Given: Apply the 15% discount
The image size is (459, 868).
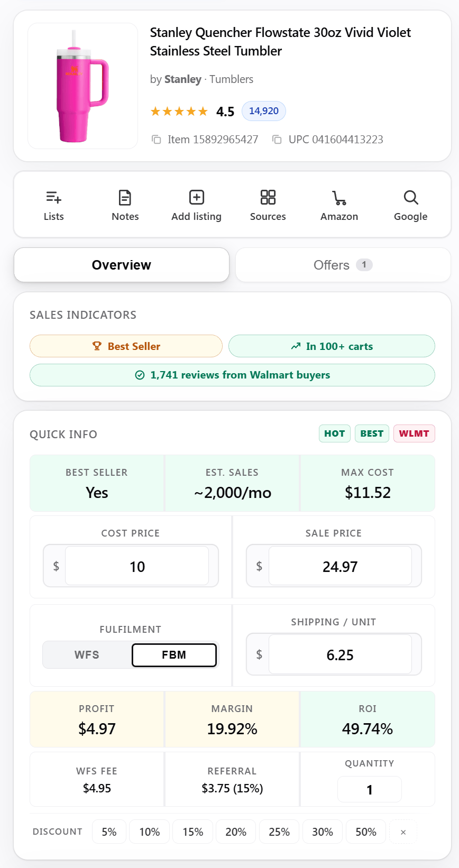Looking at the screenshot, I should (x=192, y=832).
